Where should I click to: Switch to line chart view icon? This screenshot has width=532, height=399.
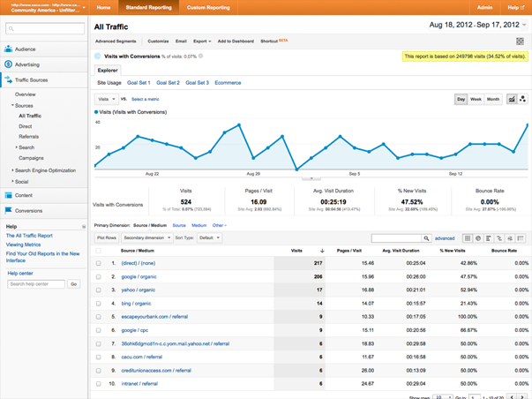[512, 99]
